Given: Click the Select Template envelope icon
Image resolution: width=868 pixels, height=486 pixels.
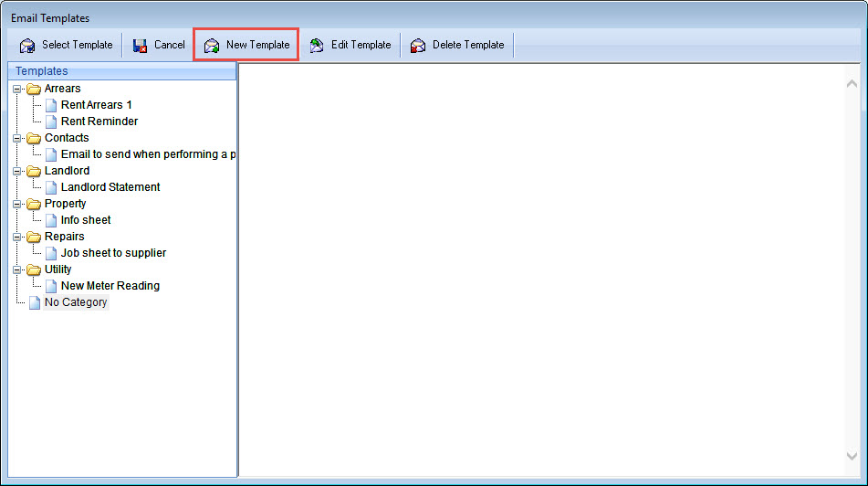Looking at the screenshot, I should tap(27, 46).
